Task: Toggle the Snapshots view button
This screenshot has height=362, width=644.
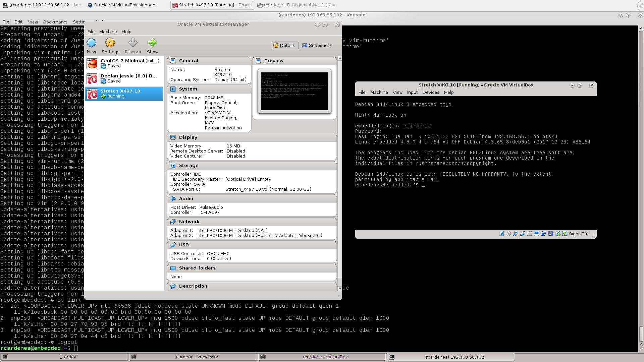Action: pyautogui.click(x=317, y=45)
